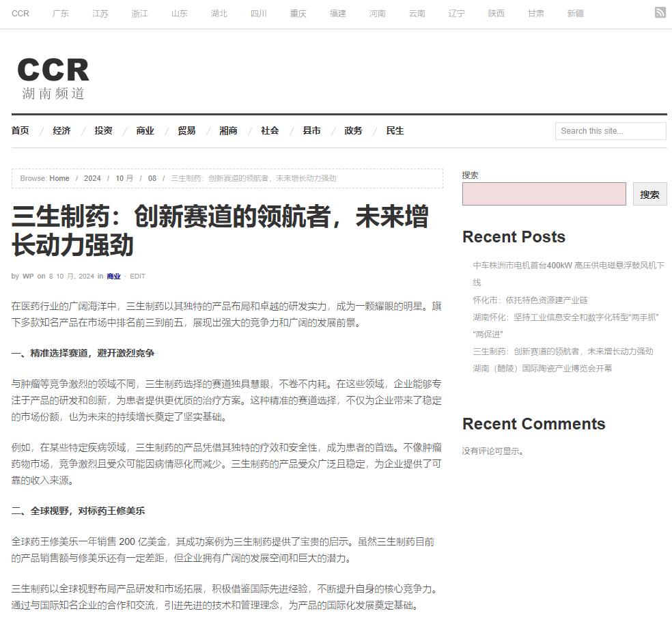The width and height of the screenshot is (672, 624).
Task: Click the CCR 湖南频道 site logo
Action: coord(53,79)
